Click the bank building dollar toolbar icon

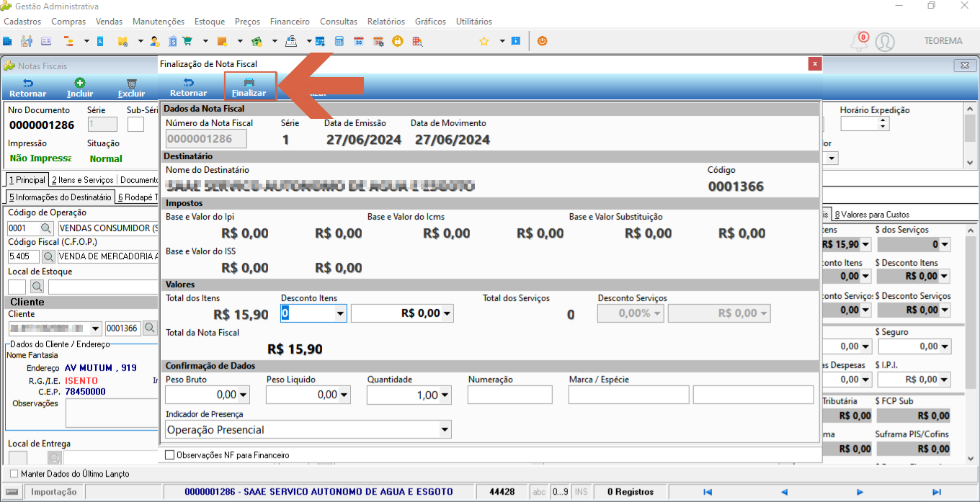point(173,41)
